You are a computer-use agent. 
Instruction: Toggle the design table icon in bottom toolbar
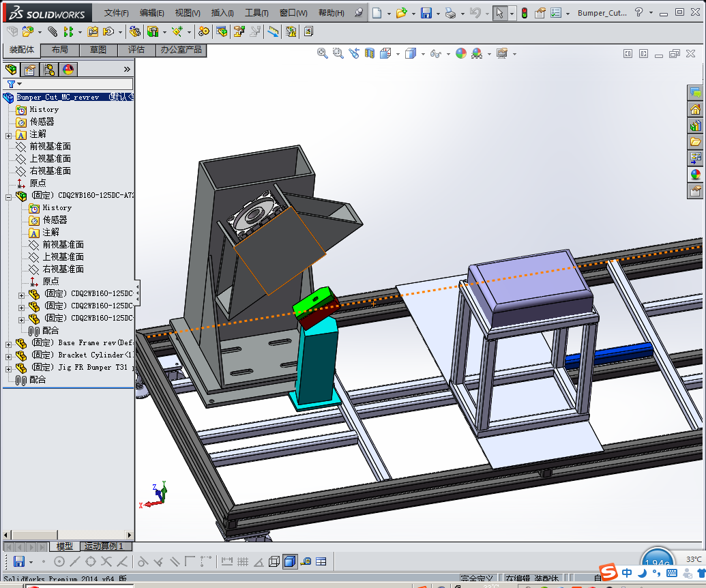pyautogui.click(x=321, y=561)
